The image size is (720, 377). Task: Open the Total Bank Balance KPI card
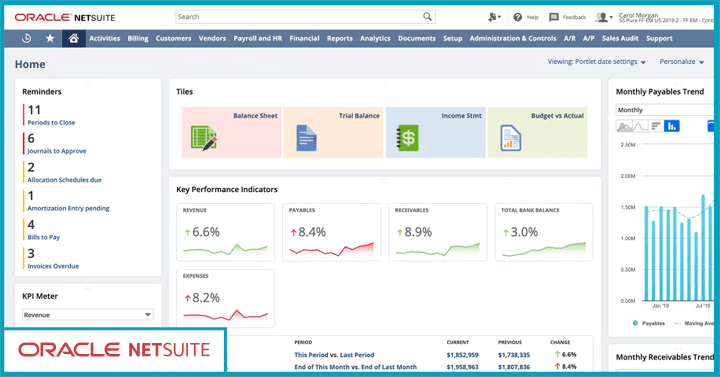tap(544, 233)
